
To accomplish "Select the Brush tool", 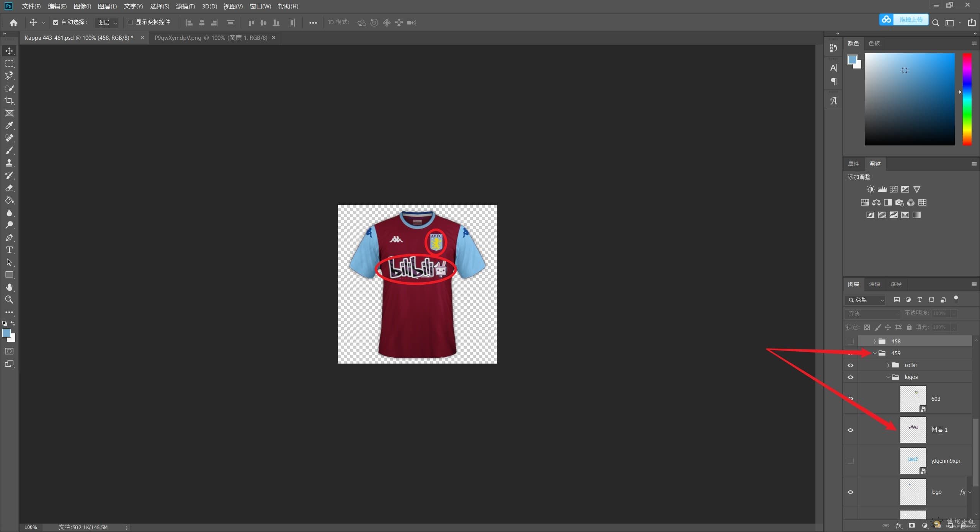I will click(9, 150).
